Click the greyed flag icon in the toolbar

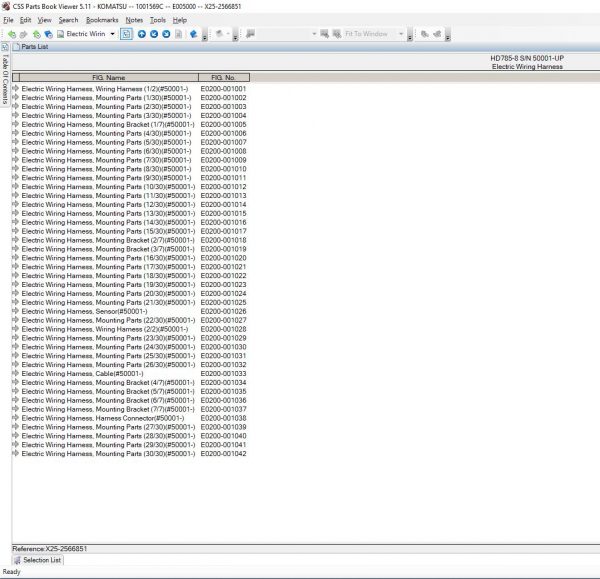pos(250,34)
